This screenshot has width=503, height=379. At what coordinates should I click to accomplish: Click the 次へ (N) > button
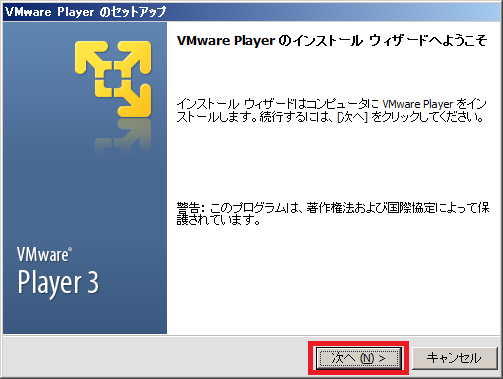coord(358,358)
